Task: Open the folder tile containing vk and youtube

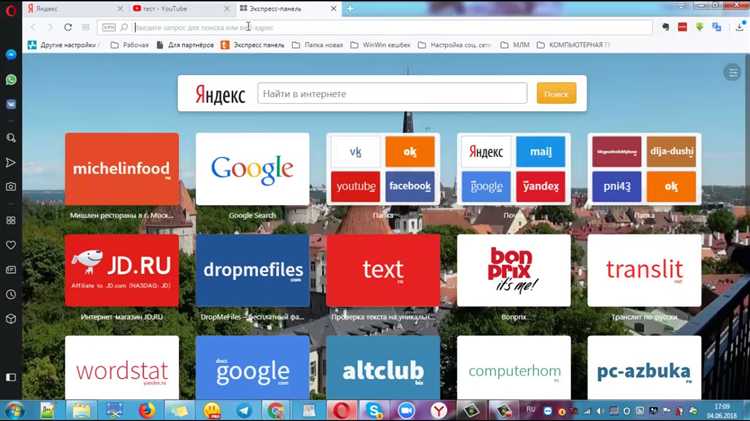Action: tap(383, 169)
